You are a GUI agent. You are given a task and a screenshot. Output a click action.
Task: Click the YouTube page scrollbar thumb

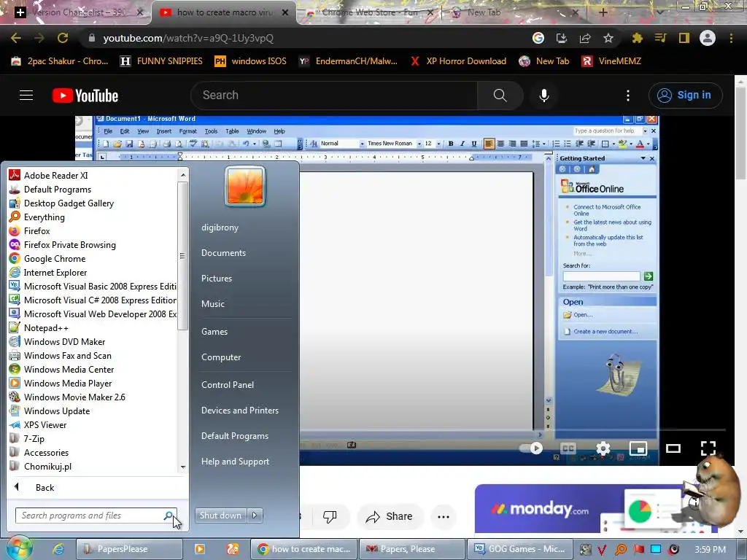click(741, 133)
